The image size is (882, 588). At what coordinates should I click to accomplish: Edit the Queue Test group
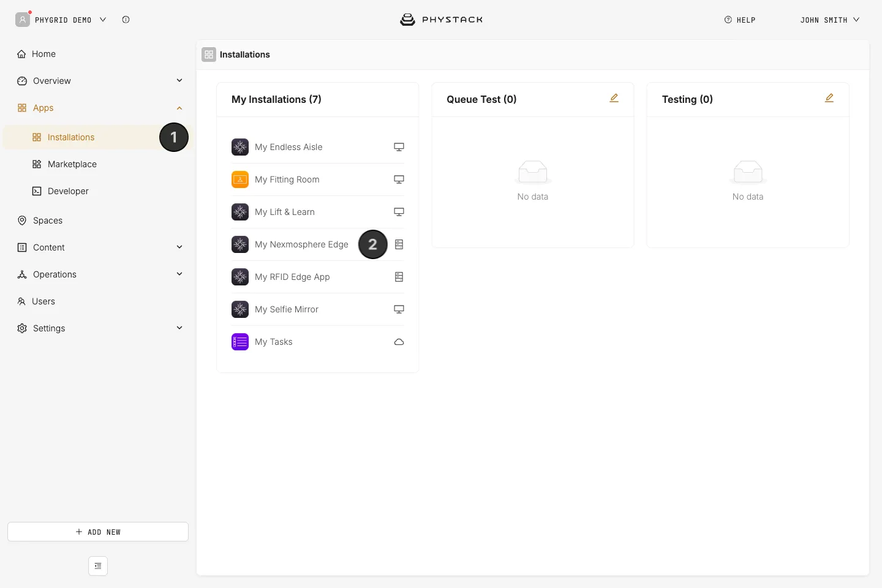click(x=614, y=98)
